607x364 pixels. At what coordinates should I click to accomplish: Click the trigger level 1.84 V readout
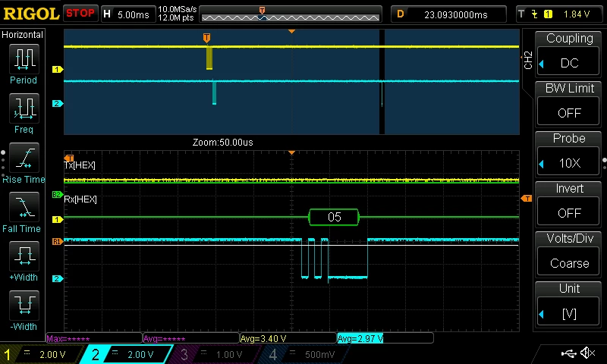[577, 14]
